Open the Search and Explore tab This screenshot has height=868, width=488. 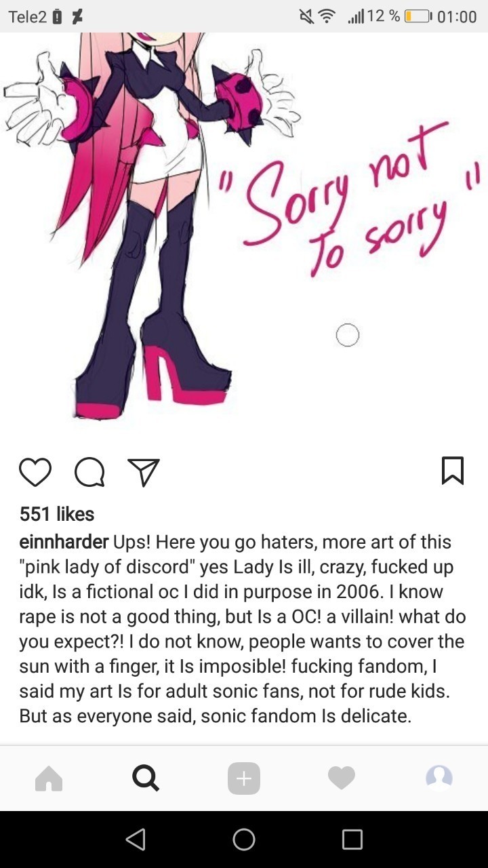pos(146,778)
